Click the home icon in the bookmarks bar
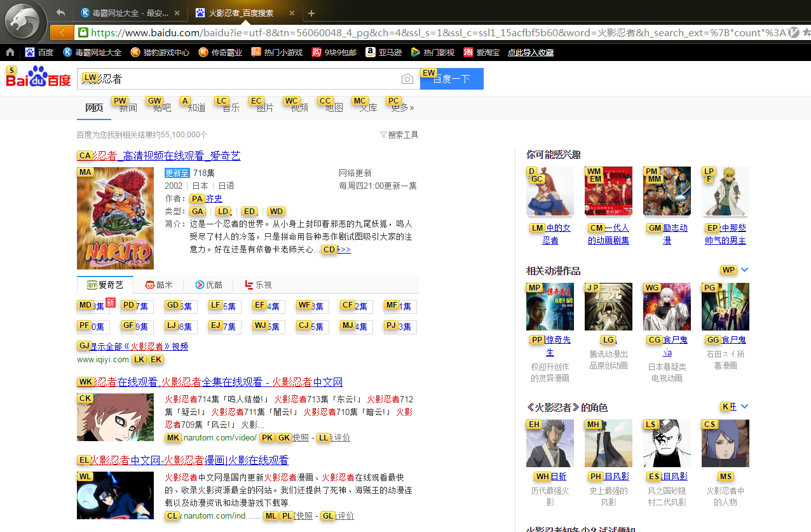The image size is (811, 532). 10,52
